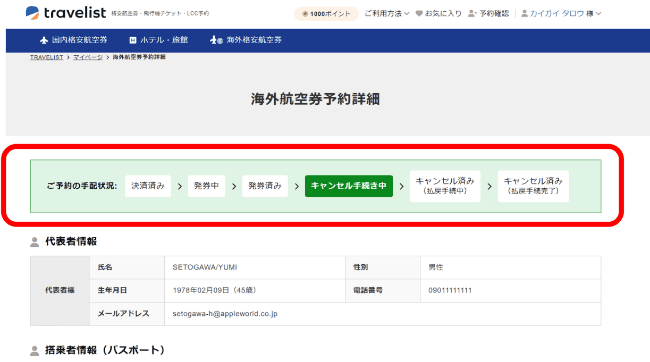Click the person icon beside 予約確認
This screenshot has width=650, height=362.
(472, 14)
